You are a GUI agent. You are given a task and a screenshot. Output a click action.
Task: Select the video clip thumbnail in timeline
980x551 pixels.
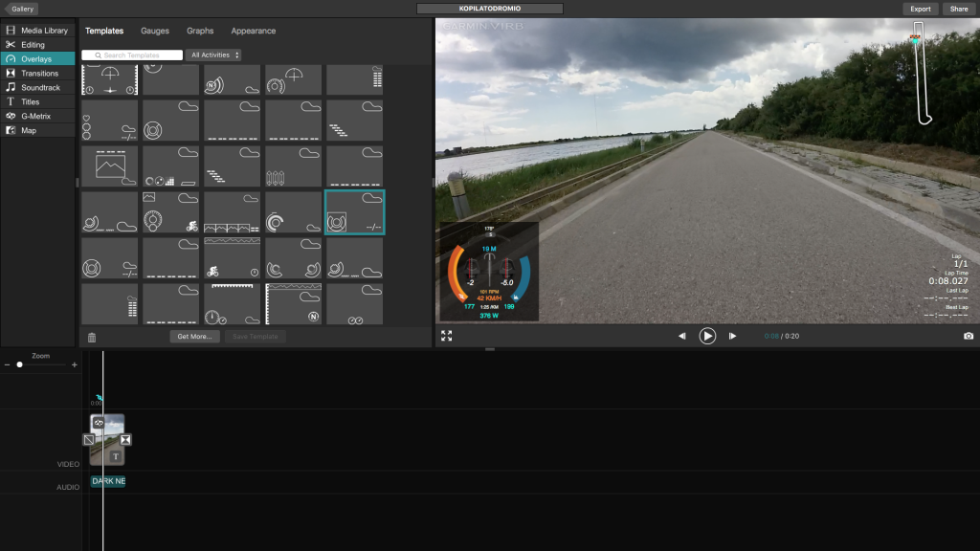[107, 440]
